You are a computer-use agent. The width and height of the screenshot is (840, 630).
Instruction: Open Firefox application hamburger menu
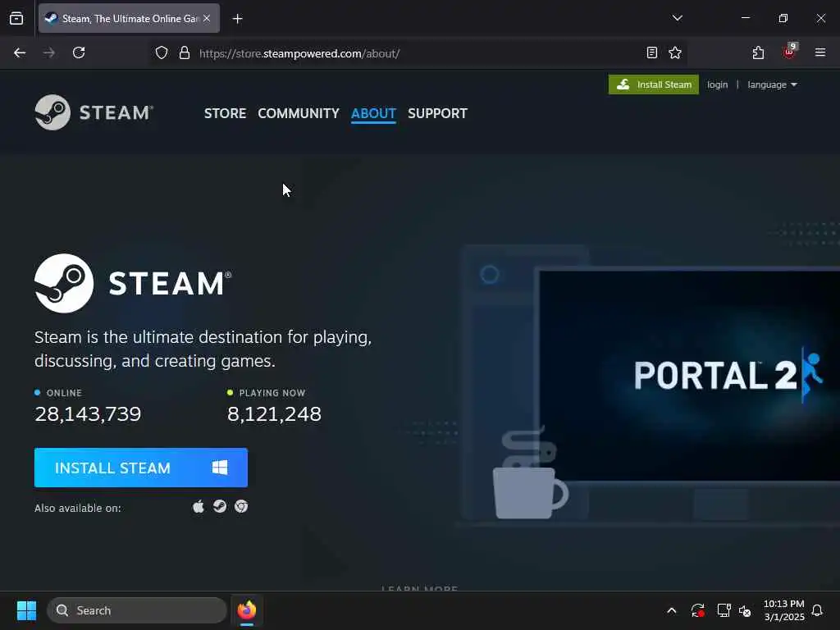pos(819,52)
